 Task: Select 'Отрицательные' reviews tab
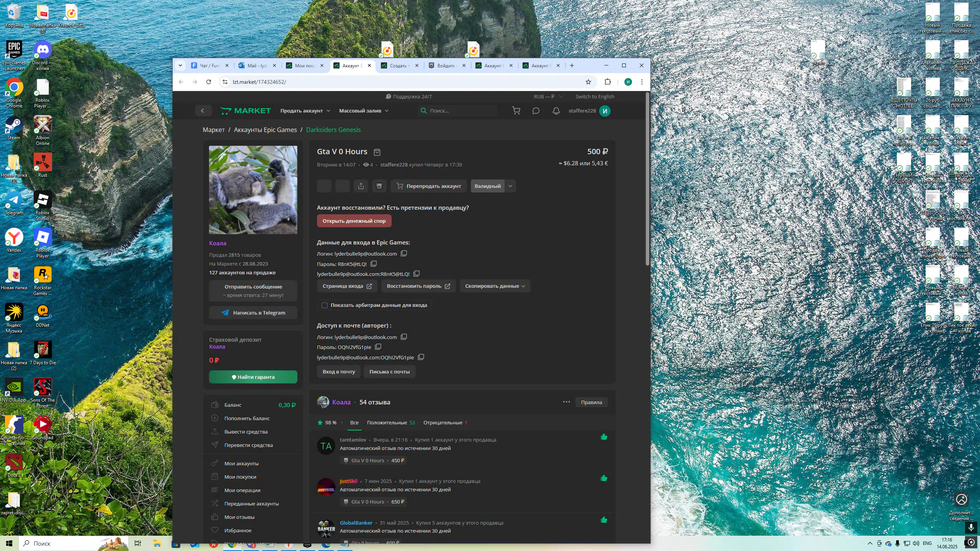click(x=445, y=423)
